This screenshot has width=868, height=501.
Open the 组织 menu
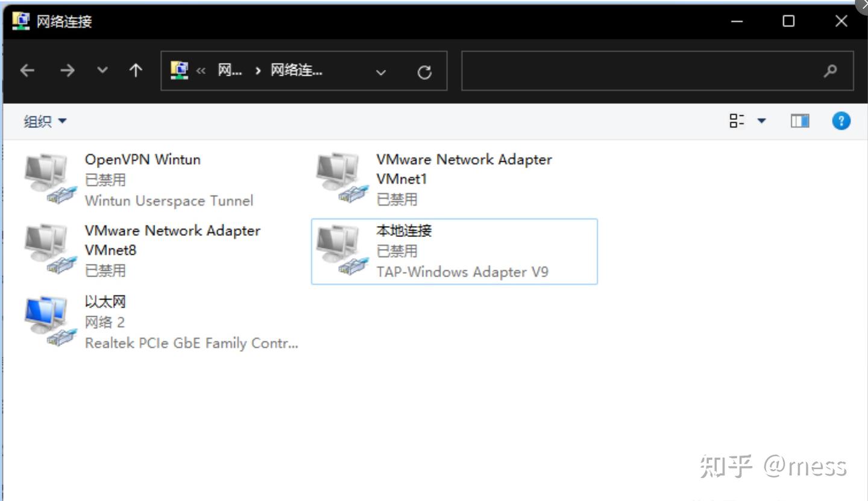coord(45,121)
